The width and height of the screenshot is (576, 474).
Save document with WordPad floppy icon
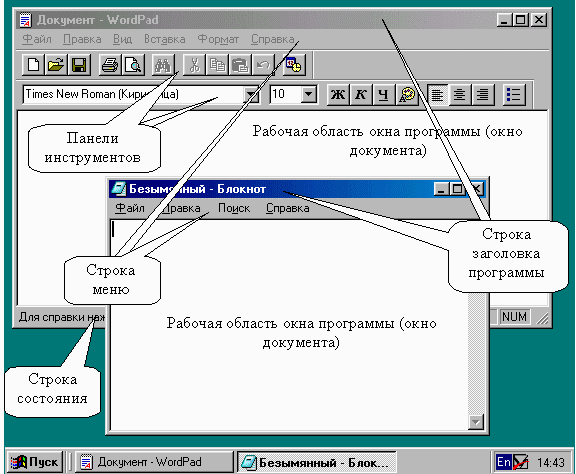[79, 65]
